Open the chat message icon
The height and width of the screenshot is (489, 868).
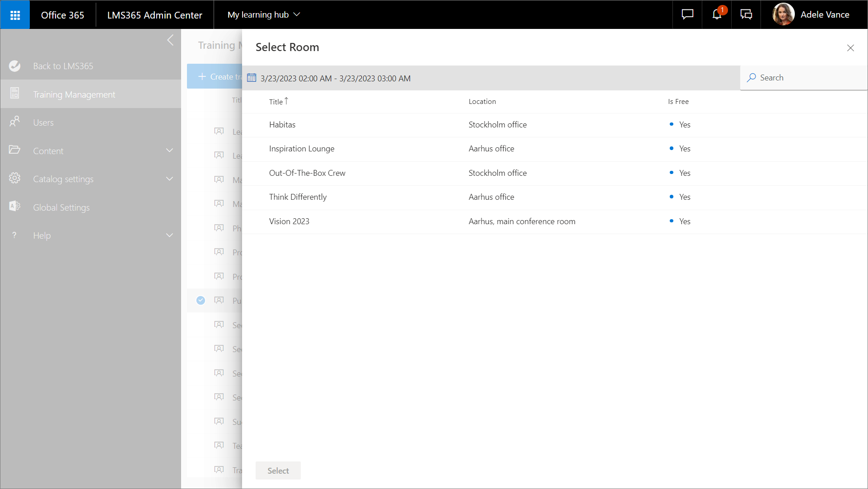click(687, 14)
